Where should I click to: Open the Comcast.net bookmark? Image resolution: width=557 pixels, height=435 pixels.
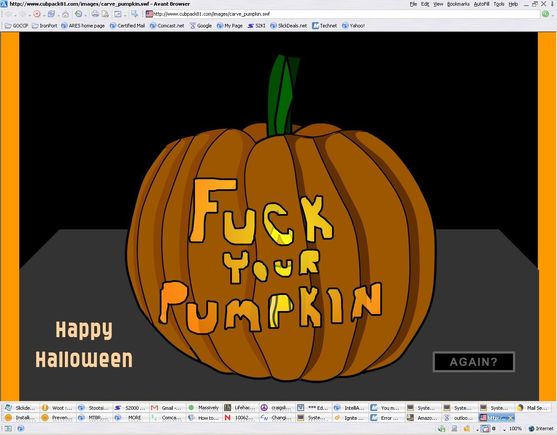pyautogui.click(x=167, y=26)
